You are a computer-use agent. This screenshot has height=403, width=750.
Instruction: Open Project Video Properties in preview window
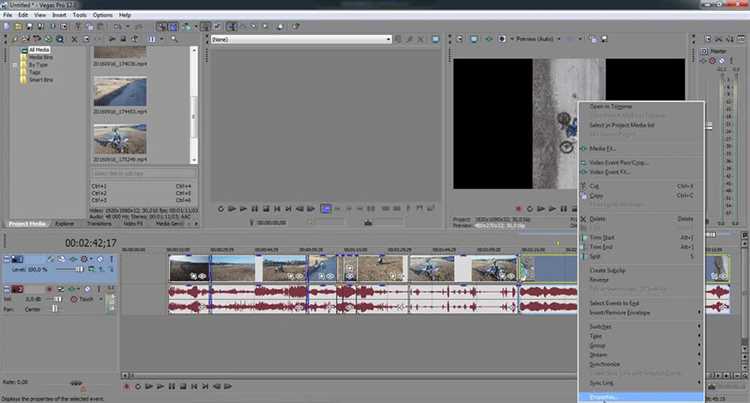pyautogui.click(x=460, y=39)
